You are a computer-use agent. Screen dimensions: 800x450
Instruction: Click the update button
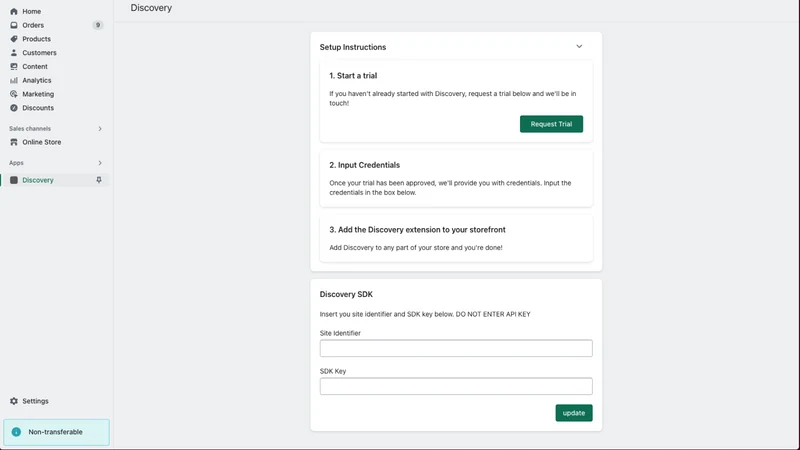click(x=574, y=413)
